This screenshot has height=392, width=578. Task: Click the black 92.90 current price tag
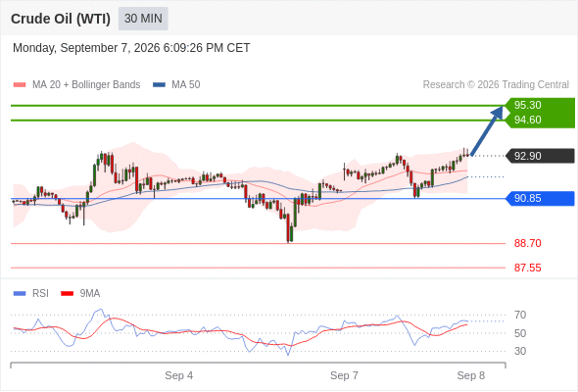pyautogui.click(x=540, y=156)
